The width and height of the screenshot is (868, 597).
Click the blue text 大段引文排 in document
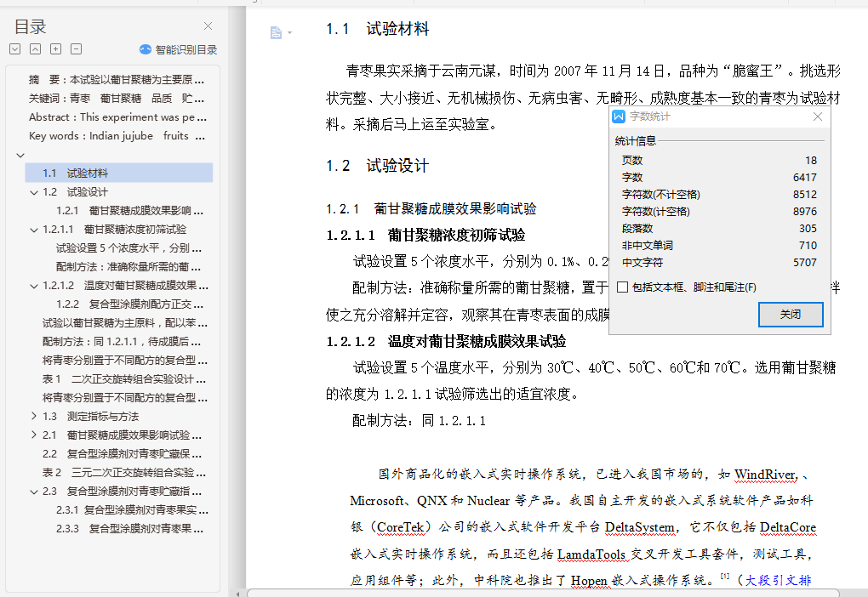click(778, 580)
